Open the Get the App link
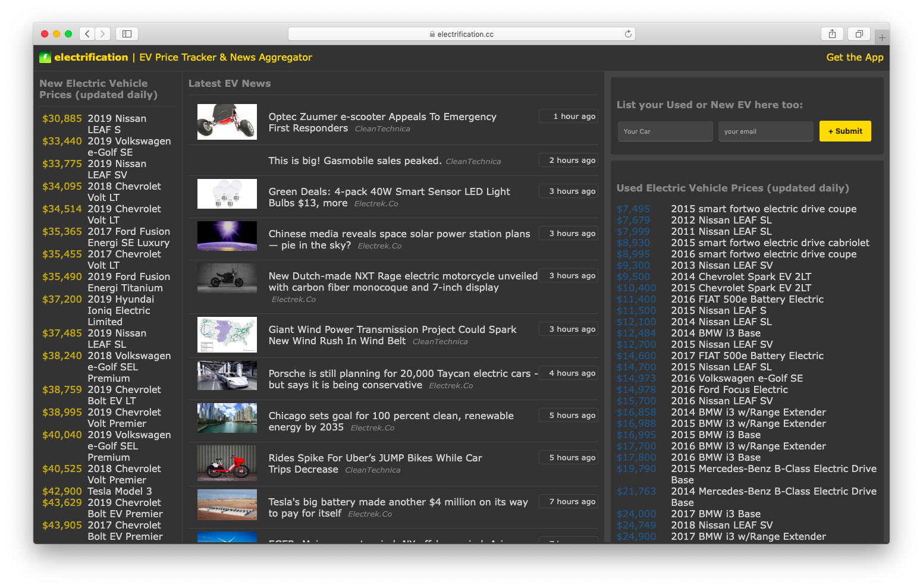 click(855, 57)
